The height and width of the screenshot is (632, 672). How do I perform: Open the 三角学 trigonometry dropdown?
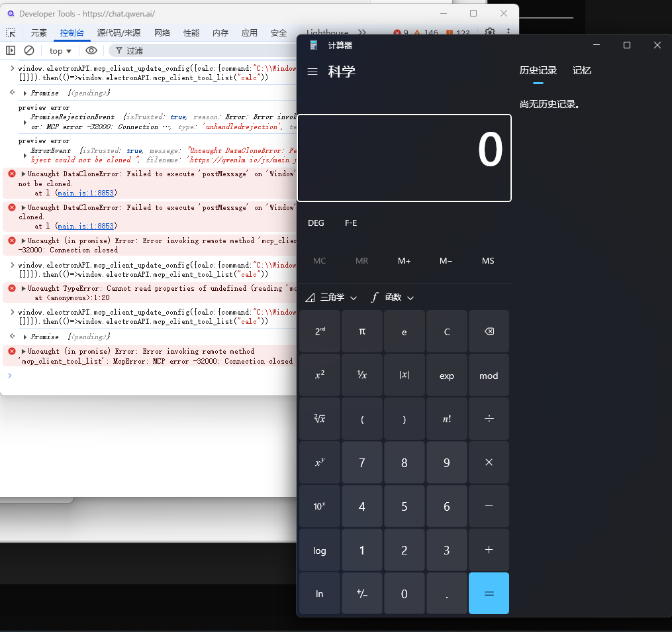click(x=331, y=297)
